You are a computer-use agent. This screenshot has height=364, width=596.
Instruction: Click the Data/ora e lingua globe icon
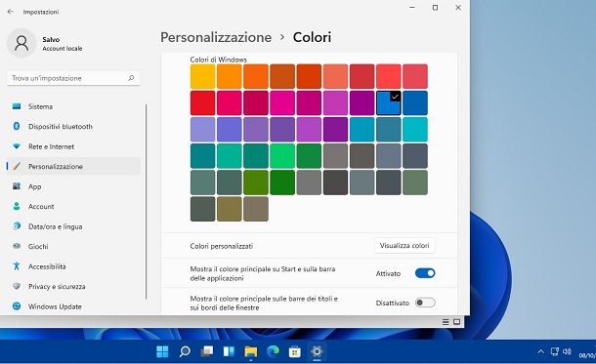click(17, 226)
